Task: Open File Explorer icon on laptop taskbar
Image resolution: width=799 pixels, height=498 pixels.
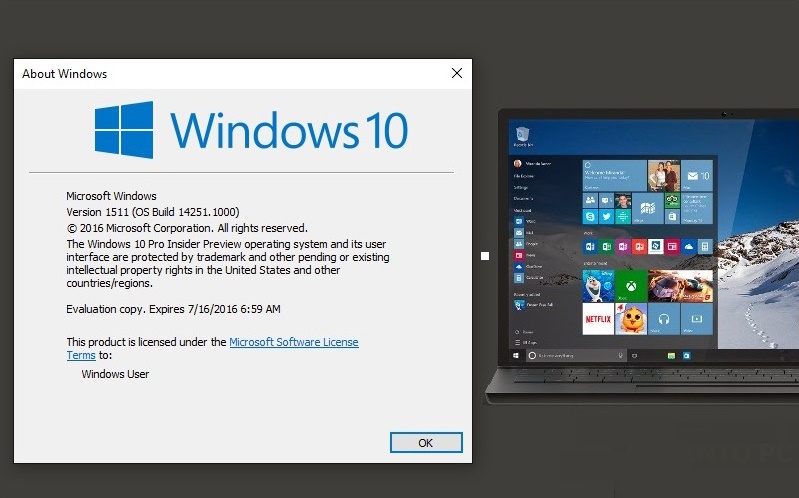Action: tap(671, 355)
